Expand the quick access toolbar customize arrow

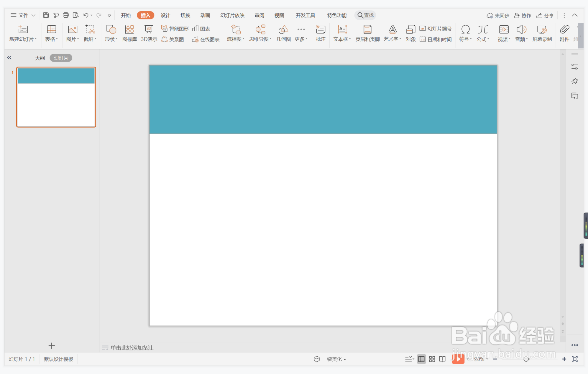point(109,15)
